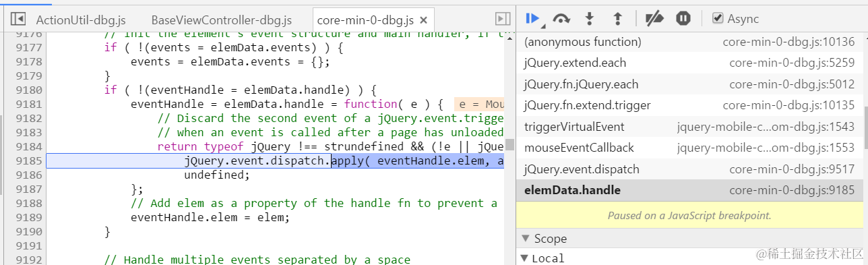The height and width of the screenshot is (265, 868).
Task: Open core-min-0-dbg.js:5012 source link
Action: [792, 84]
